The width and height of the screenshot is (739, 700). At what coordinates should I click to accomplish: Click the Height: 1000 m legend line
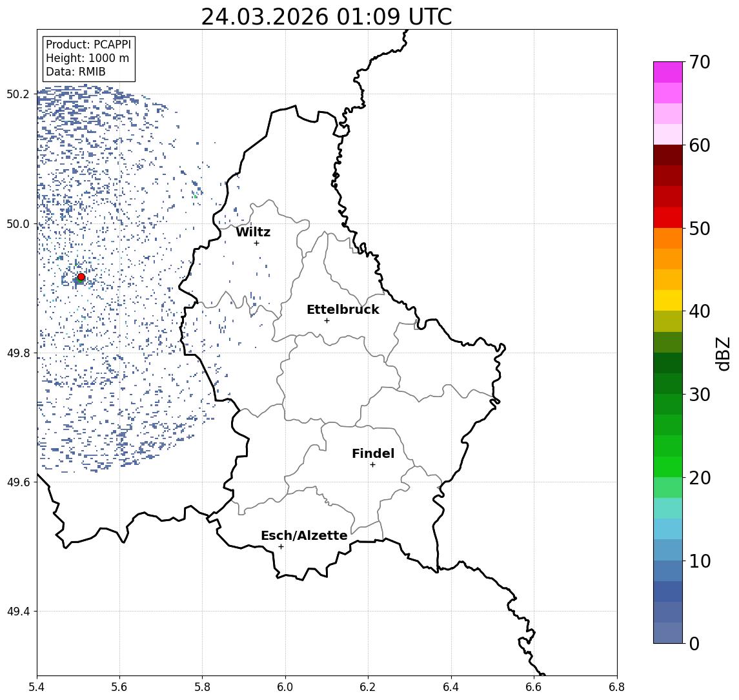87,58
